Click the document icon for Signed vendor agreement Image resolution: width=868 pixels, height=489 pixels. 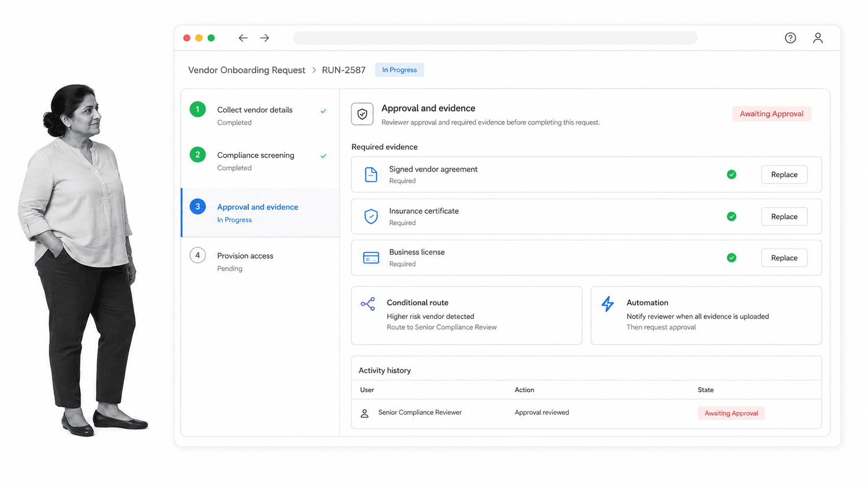[x=371, y=175]
